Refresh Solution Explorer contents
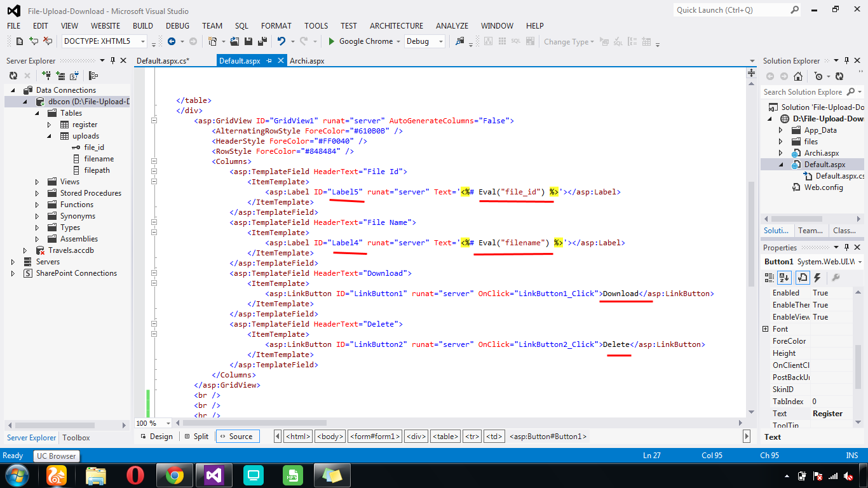 (x=839, y=76)
